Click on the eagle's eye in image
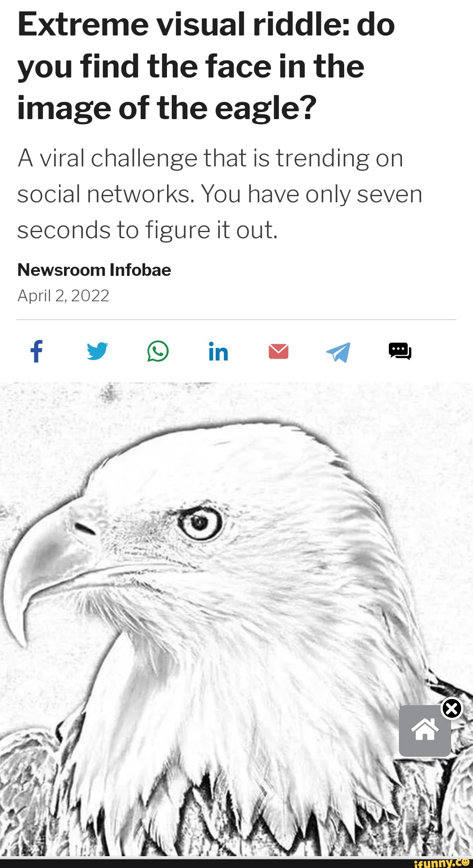 tap(200, 522)
